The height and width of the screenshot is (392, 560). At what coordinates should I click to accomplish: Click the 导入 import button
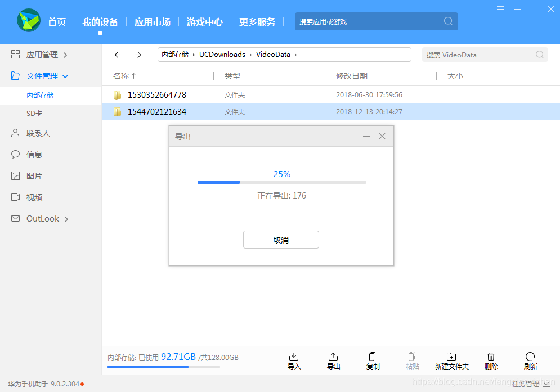(x=294, y=361)
